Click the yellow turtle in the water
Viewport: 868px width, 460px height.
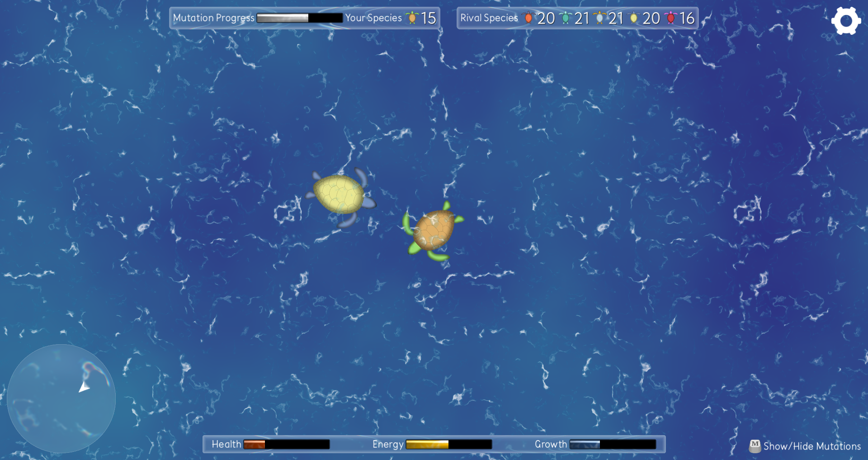[x=340, y=195]
